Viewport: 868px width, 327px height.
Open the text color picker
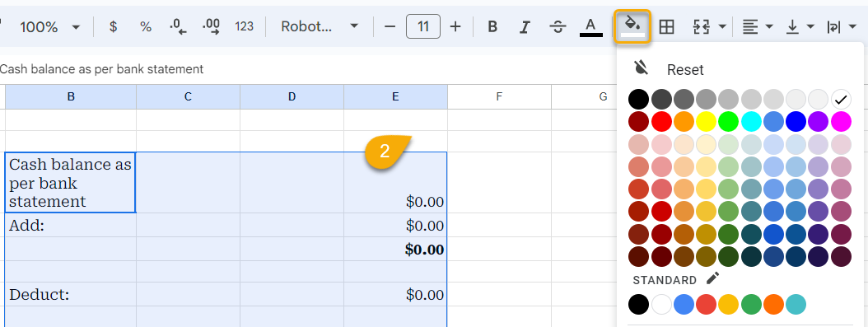(590, 26)
